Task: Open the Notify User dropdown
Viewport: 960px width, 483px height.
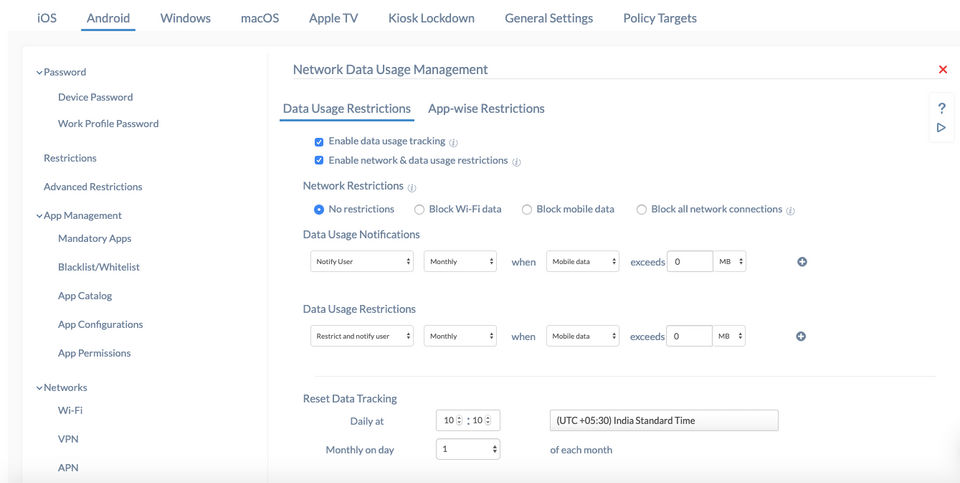Action: point(361,262)
